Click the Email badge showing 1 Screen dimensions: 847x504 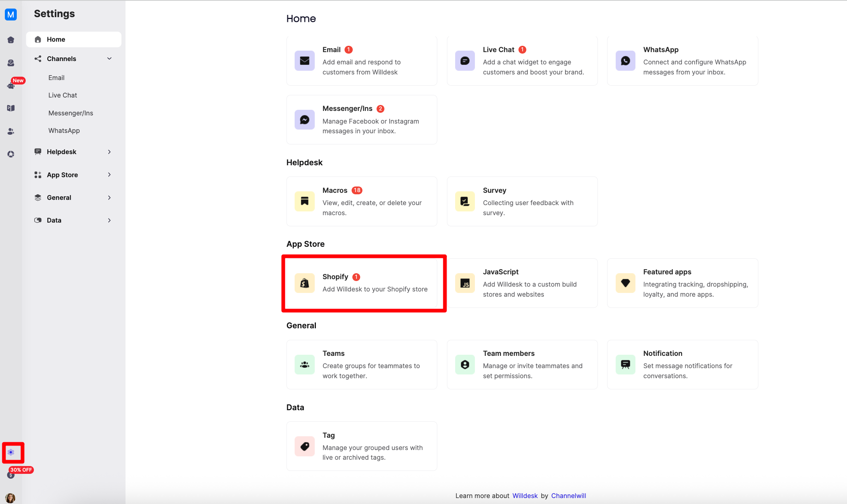pos(349,50)
